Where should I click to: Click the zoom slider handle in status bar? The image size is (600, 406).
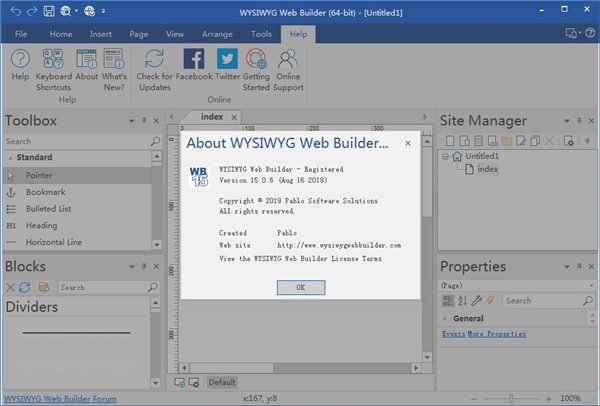[x=510, y=399]
